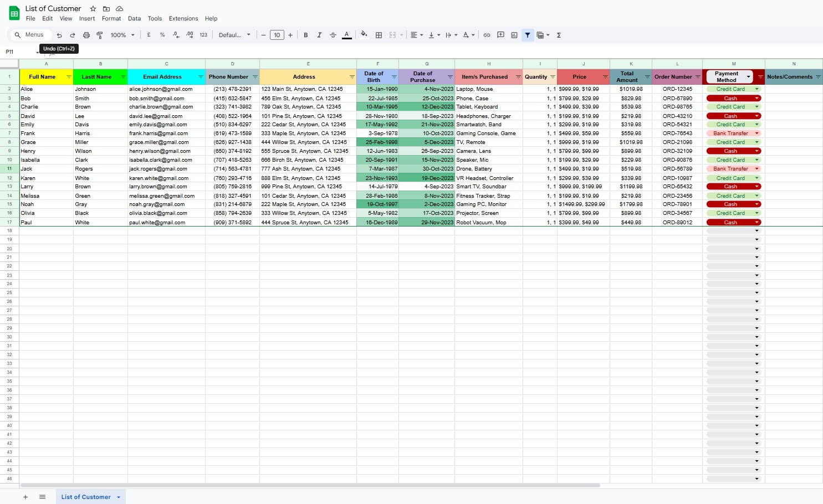Open the zoom 100% dropdown

[x=122, y=35]
